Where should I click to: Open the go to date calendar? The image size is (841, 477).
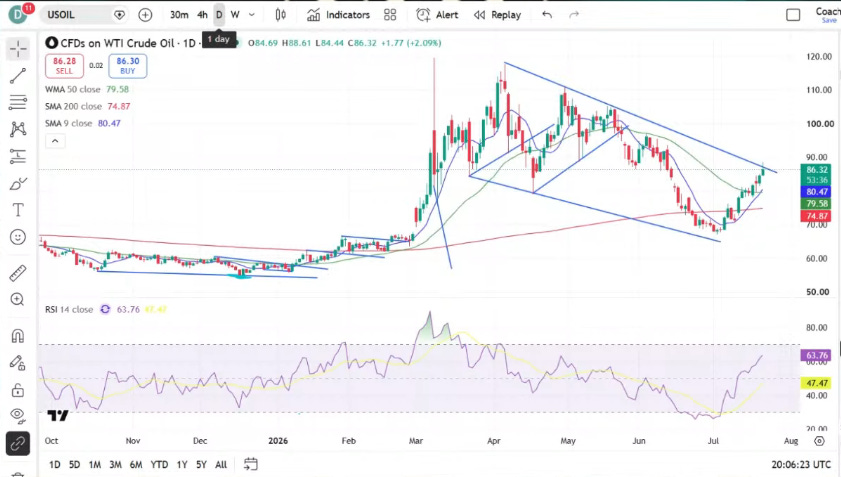(x=250, y=464)
